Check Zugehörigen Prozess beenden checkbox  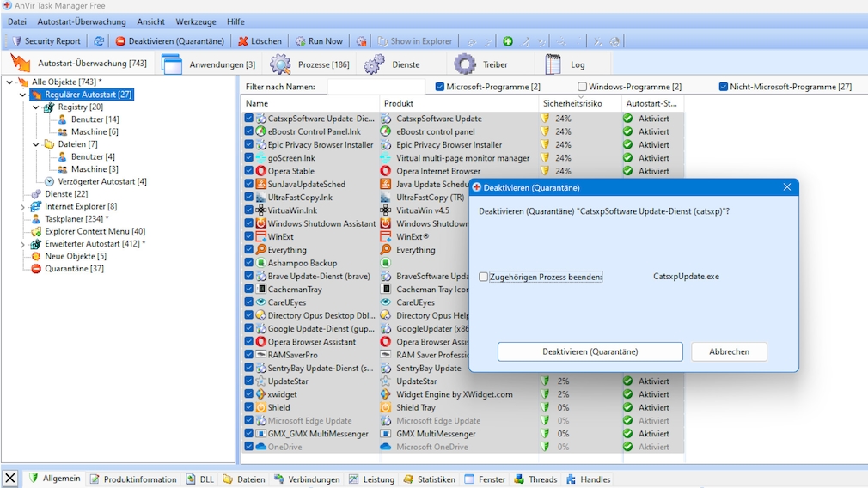coord(483,277)
